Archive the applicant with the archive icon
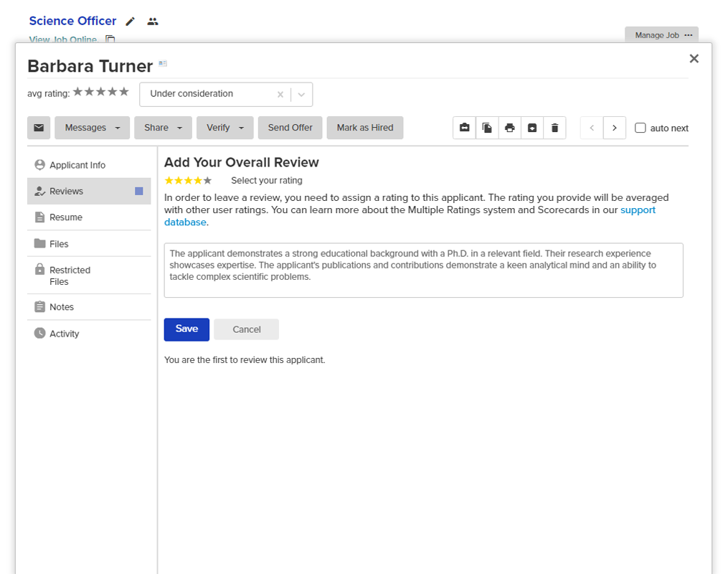 click(532, 128)
